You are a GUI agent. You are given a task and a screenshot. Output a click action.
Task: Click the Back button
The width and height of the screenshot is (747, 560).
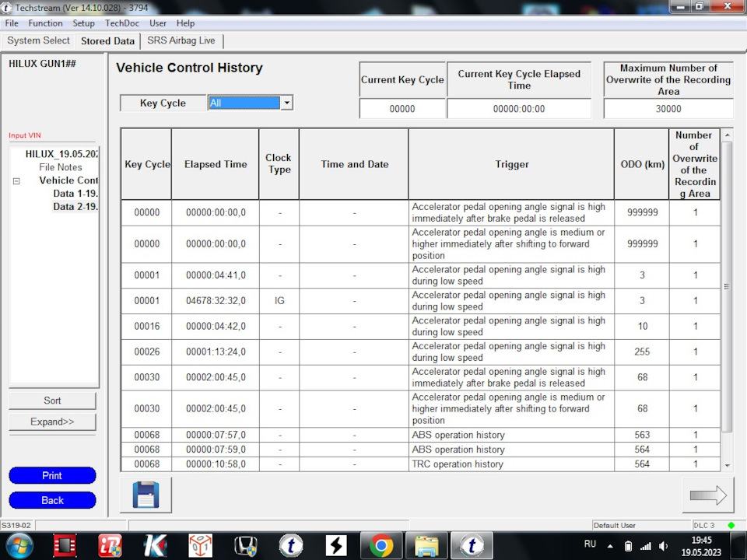point(52,500)
